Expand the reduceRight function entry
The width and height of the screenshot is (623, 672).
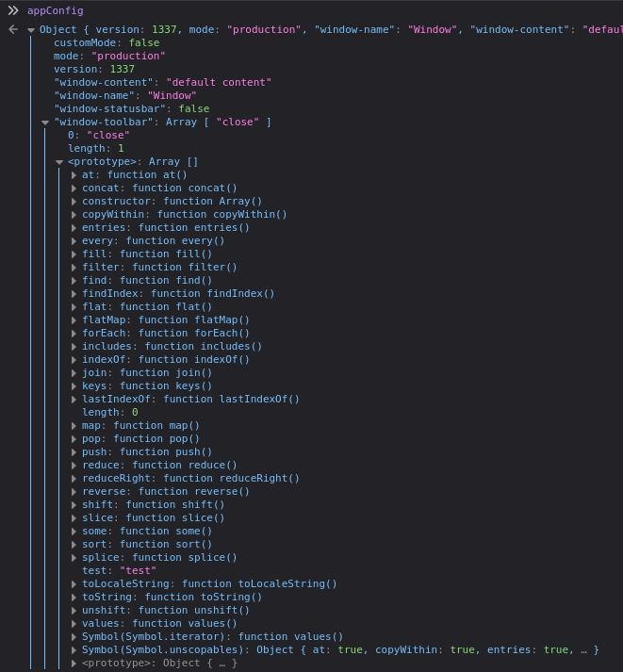pyautogui.click(x=74, y=479)
